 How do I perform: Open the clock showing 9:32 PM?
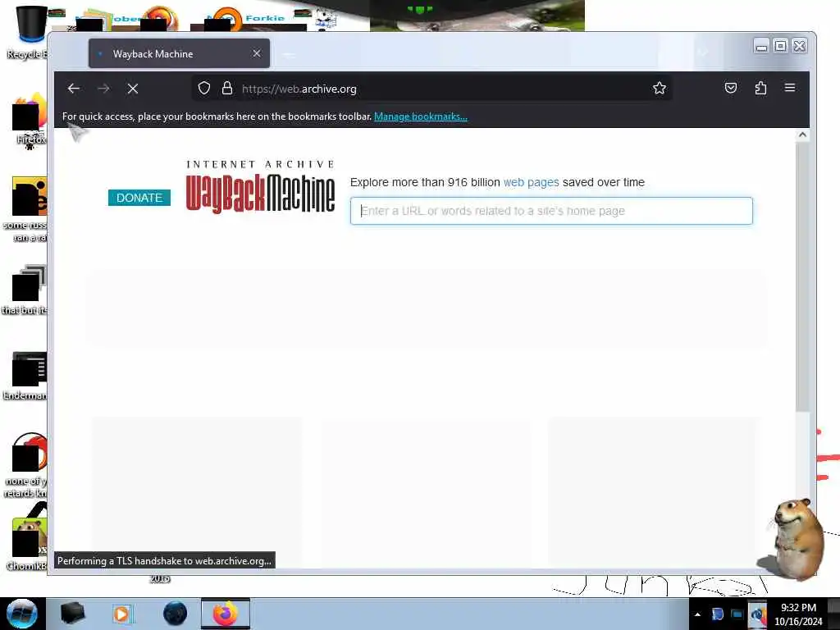(x=798, y=614)
